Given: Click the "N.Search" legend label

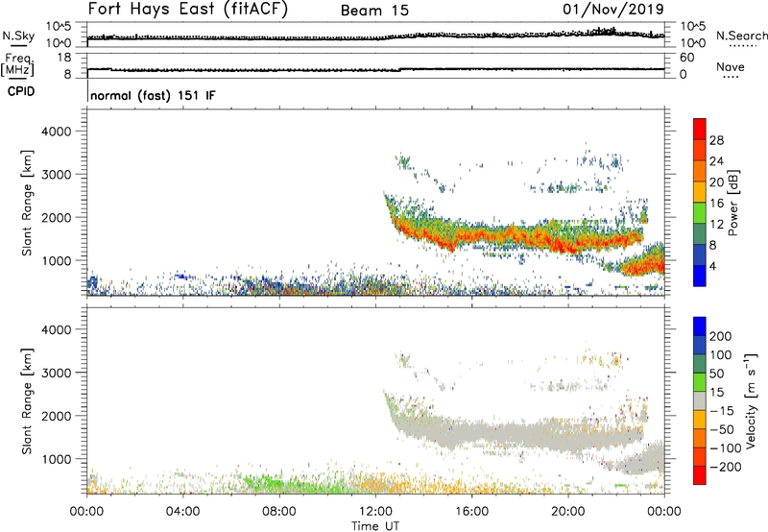Looking at the screenshot, I should (742, 36).
